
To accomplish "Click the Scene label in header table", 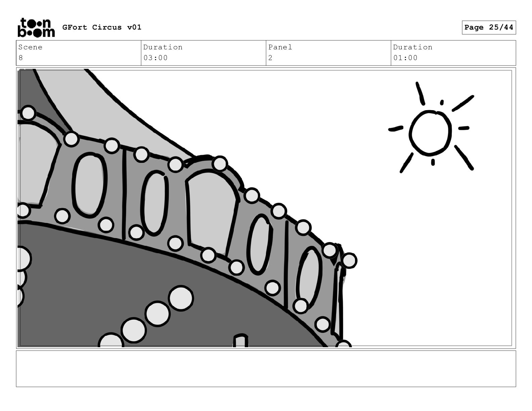I will (30, 47).
